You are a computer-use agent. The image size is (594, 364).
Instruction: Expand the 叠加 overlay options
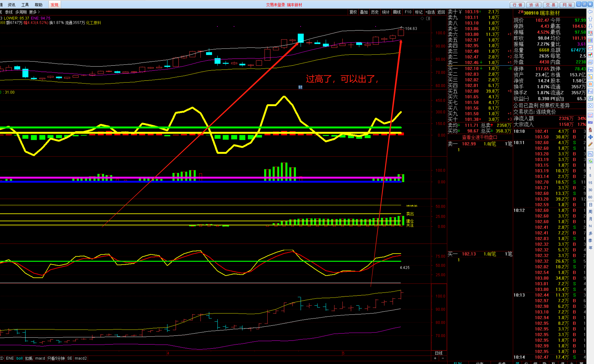pyautogui.click(x=364, y=12)
